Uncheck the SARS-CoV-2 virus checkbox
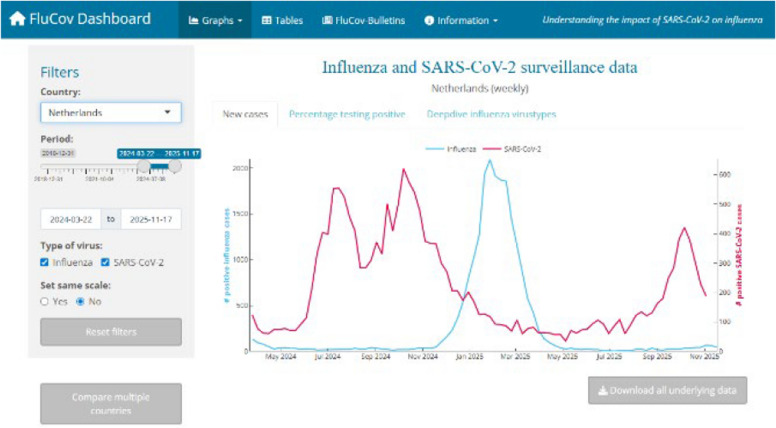This screenshot has width=776, height=428. coord(105,262)
